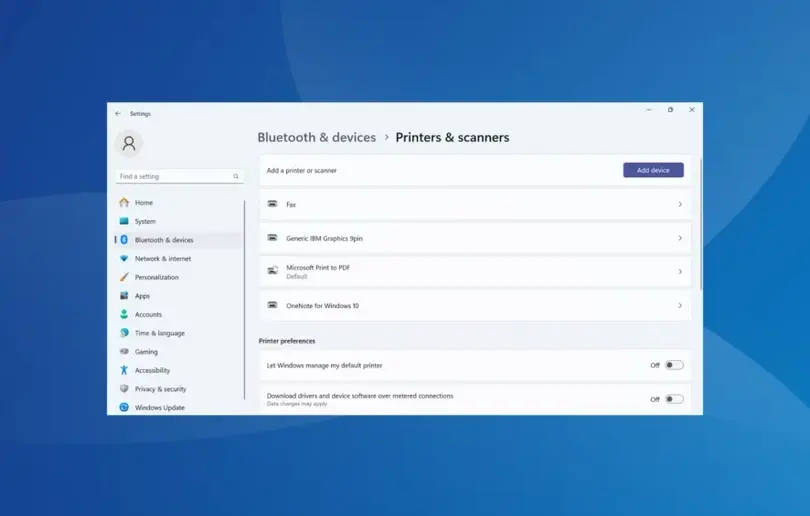Open Accounts settings

tap(179, 314)
